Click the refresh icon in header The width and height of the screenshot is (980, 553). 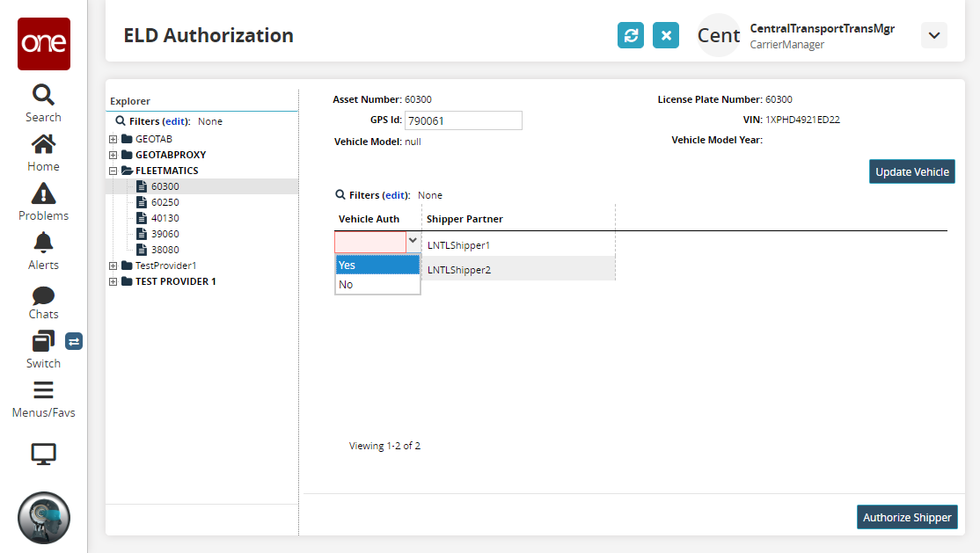pos(631,35)
